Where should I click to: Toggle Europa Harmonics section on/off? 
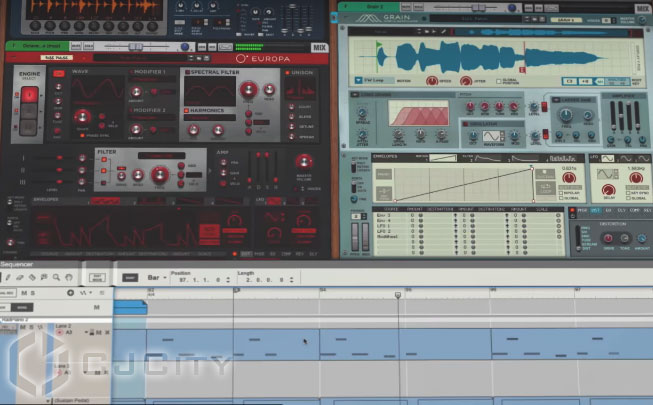coord(187,110)
